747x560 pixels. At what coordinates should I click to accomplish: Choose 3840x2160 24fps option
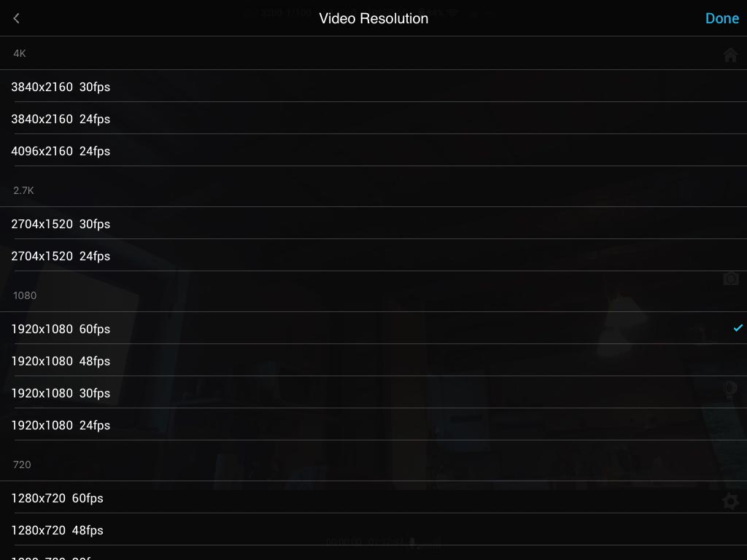[x=373, y=118]
